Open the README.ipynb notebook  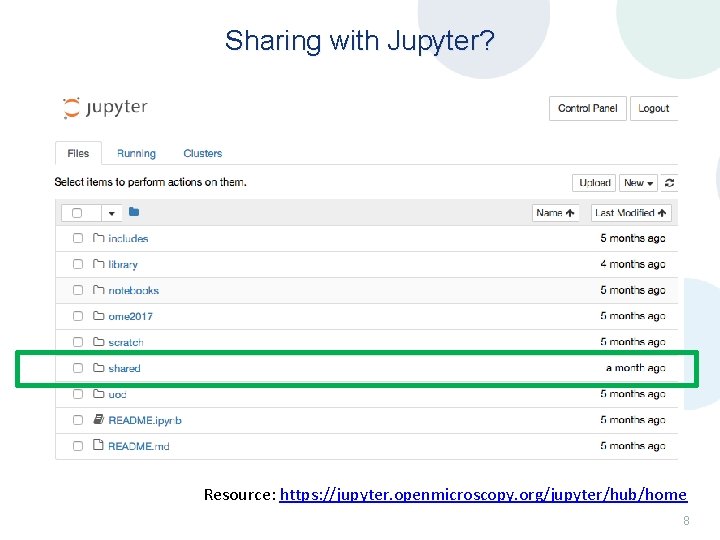click(145, 420)
